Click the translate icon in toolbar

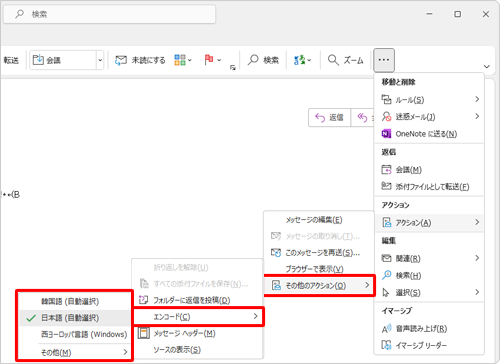[x=299, y=60]
